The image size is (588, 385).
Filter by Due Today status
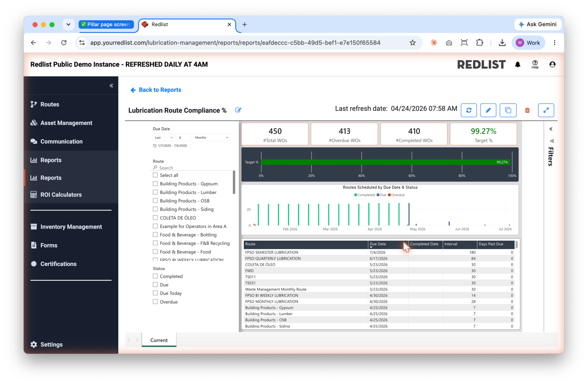[x=155, y=293]
